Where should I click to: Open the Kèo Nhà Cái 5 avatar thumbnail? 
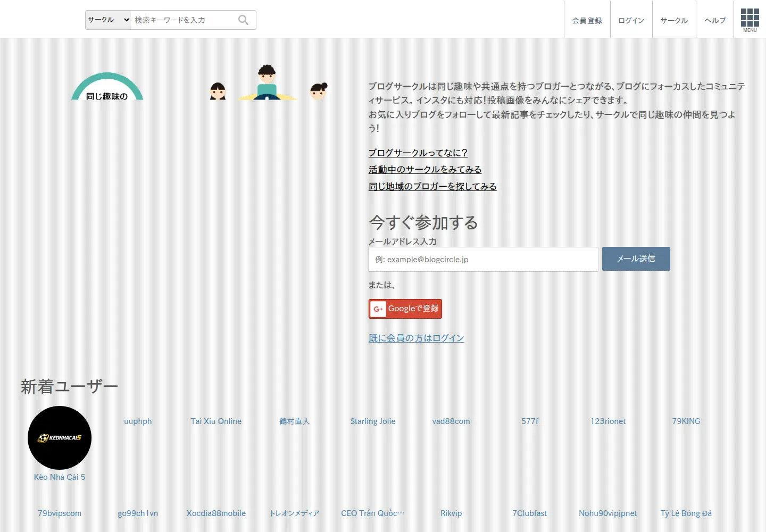pos(60,438)
